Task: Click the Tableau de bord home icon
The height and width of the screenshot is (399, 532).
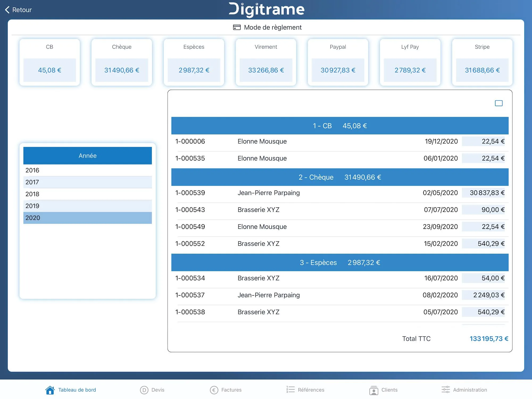Action: (x=50, y=390)
